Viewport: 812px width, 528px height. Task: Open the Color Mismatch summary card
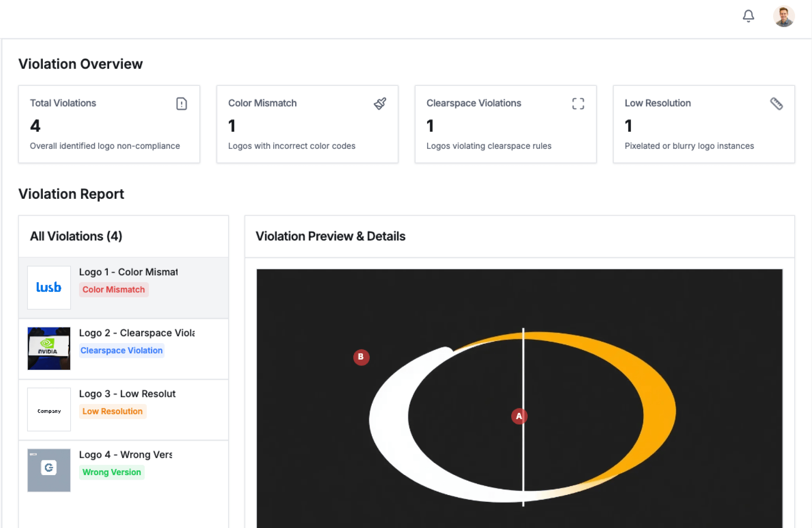click(x=307, y=124)
